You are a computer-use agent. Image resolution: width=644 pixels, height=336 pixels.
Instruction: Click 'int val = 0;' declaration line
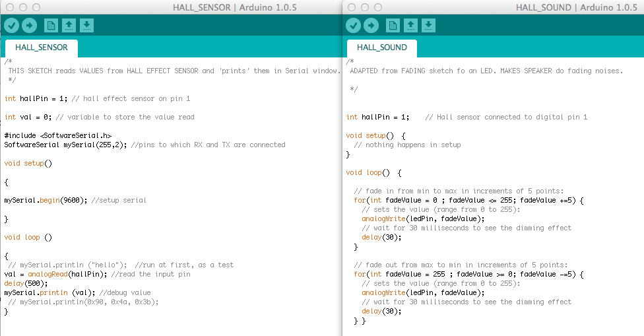pos(100,117)
